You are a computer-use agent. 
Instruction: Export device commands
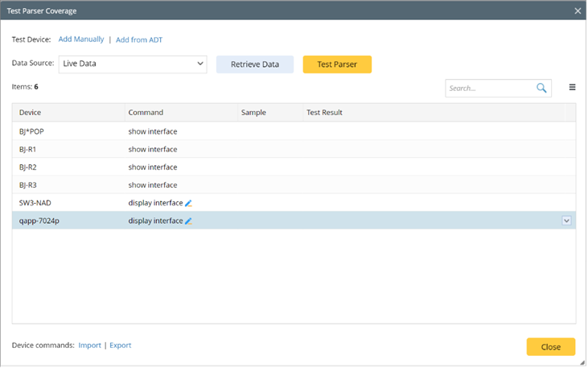coord(120,345)
